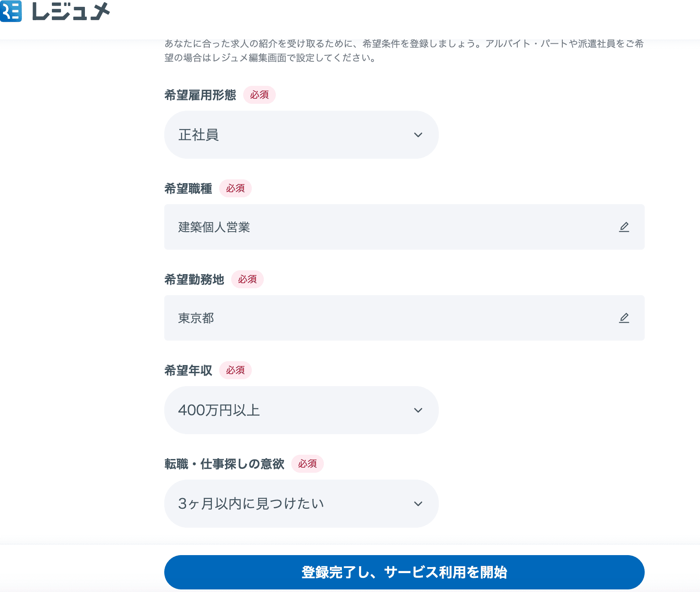
Task: Click the 必須 badge next to 希望年収
Action: (x=235, y=370)
